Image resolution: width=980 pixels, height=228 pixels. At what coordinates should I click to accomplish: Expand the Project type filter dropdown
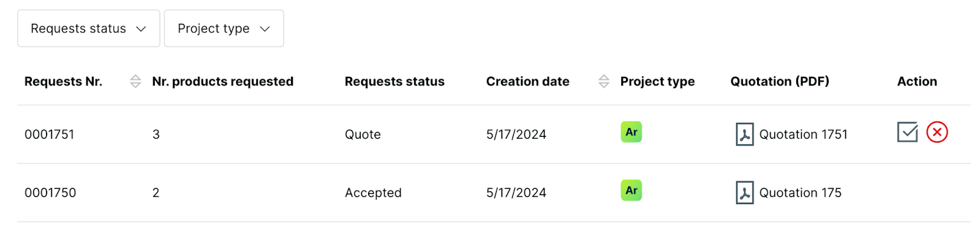[224, 28]
